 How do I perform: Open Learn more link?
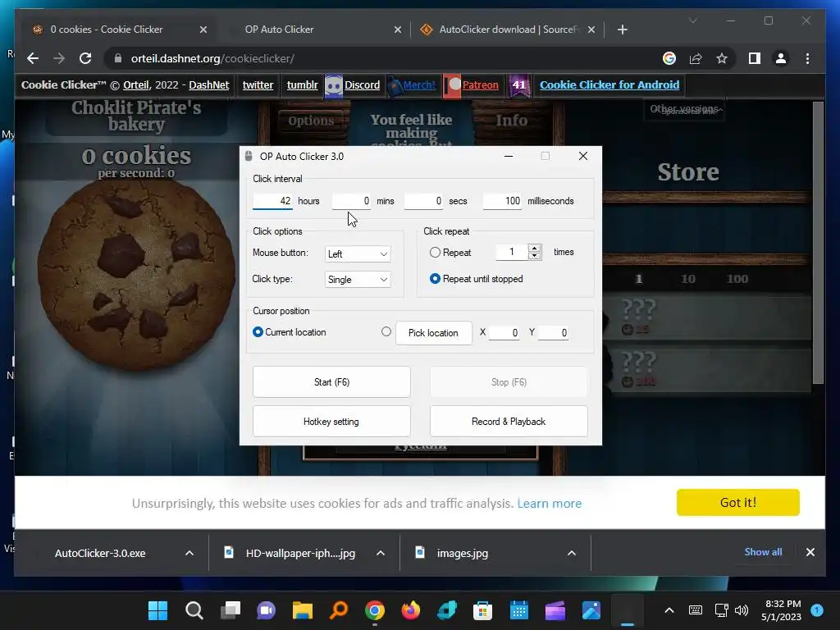tap(549, 504)
